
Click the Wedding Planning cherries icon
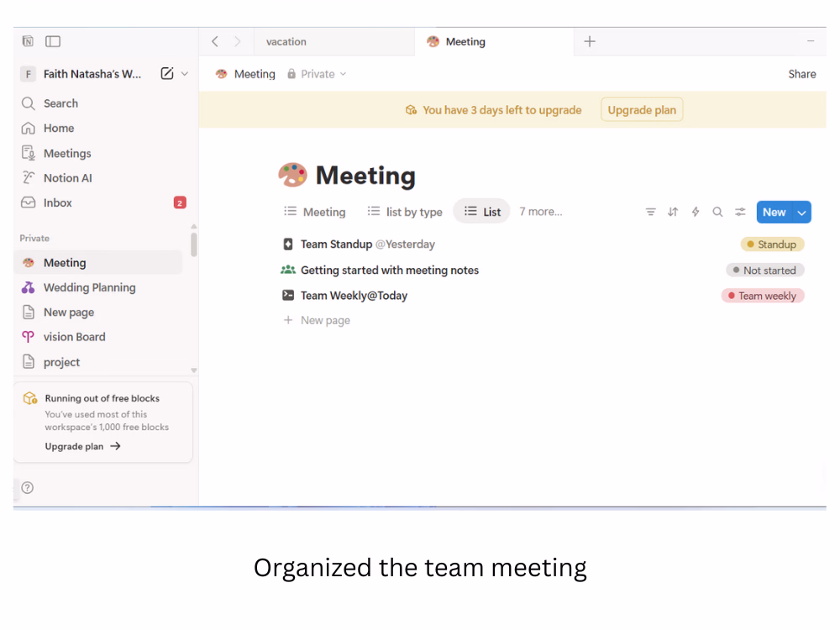29,287
